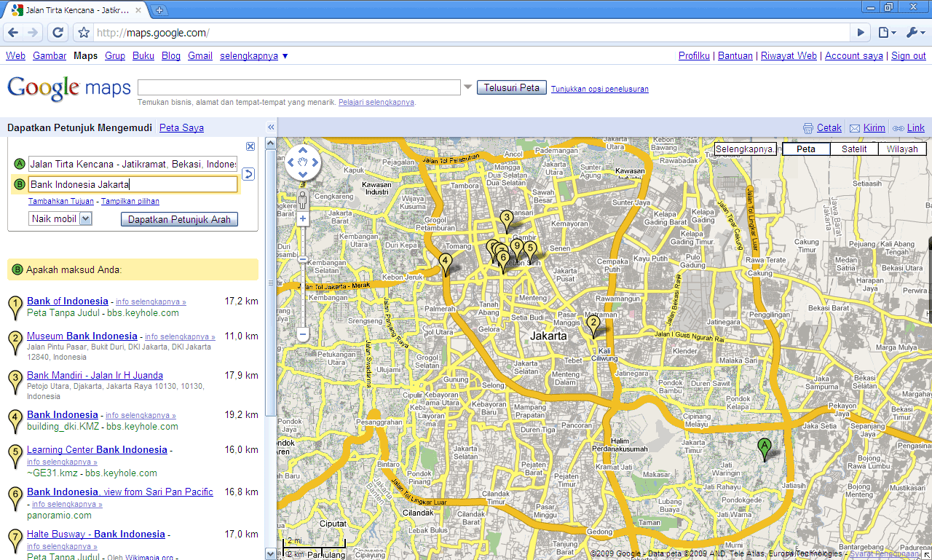
Task: Zoom in with plus button on map
Action: pyautogui.click(x=303, y=218)
